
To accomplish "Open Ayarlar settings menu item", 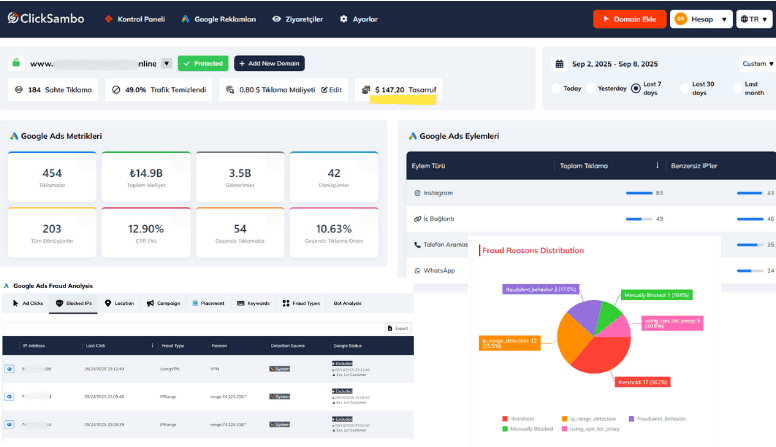I will point(359,19).
